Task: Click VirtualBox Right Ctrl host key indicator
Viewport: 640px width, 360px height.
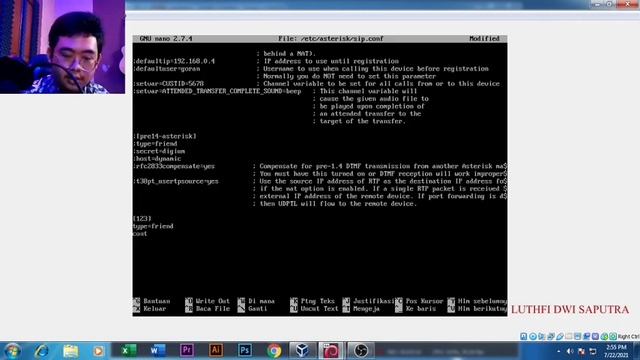Action: (628, 336)
